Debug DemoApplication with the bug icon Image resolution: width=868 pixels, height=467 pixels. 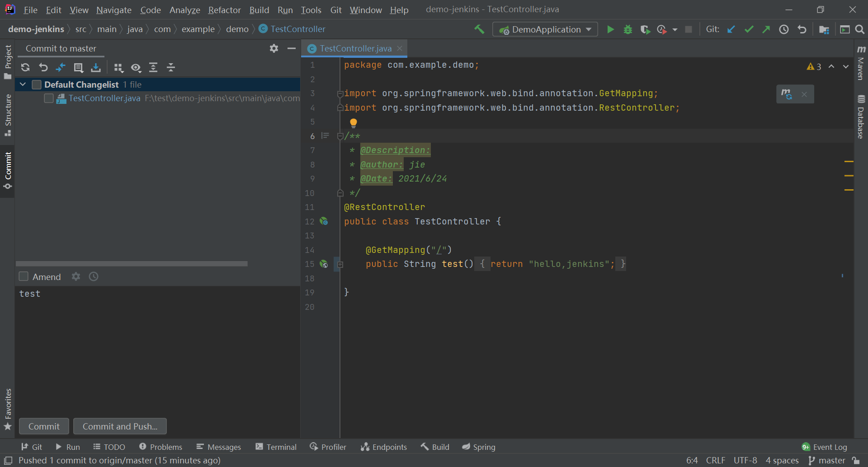pos(628,29)
